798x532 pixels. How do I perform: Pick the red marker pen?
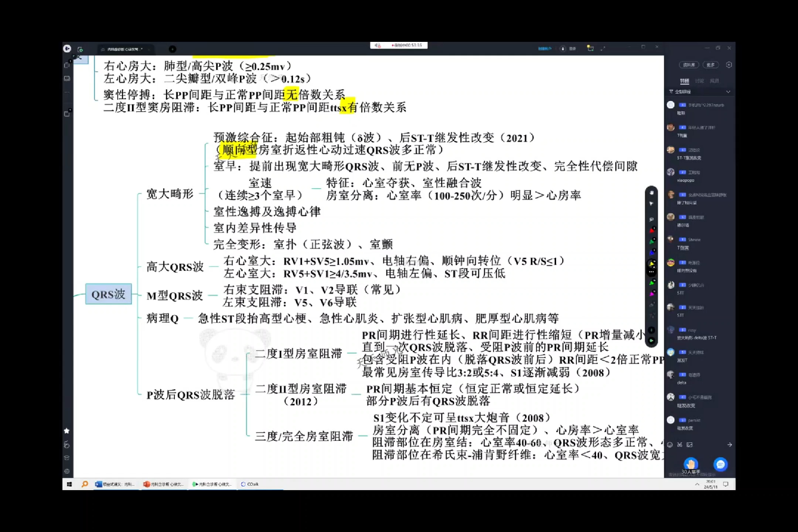[x=651, y=230]
